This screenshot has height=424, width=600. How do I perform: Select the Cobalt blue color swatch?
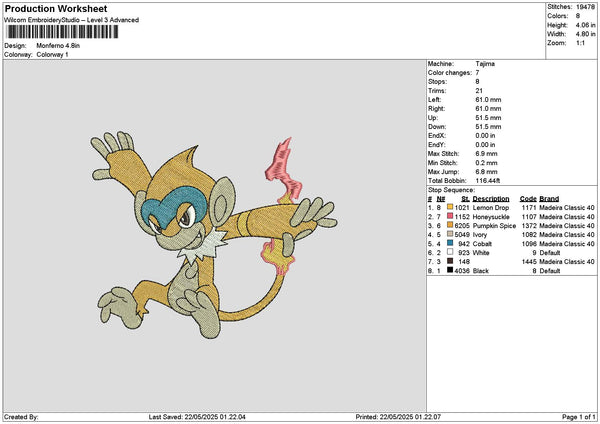450,243
